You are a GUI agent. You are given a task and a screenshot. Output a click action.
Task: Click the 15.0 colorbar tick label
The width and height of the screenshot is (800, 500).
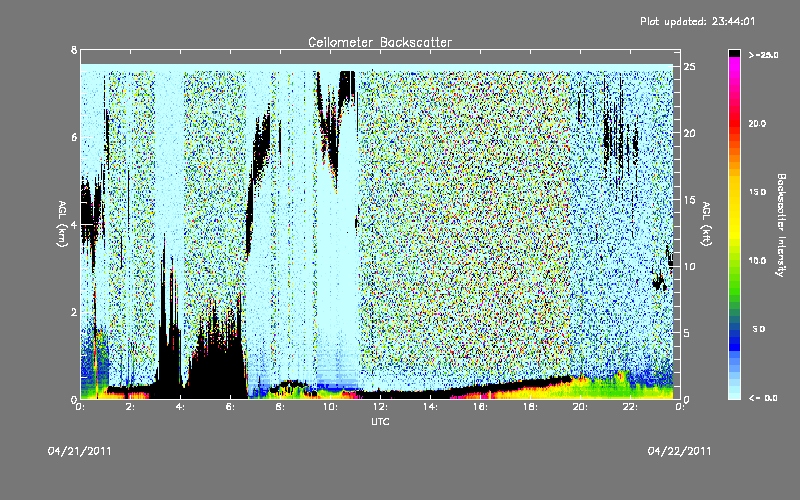coord(757,192)
